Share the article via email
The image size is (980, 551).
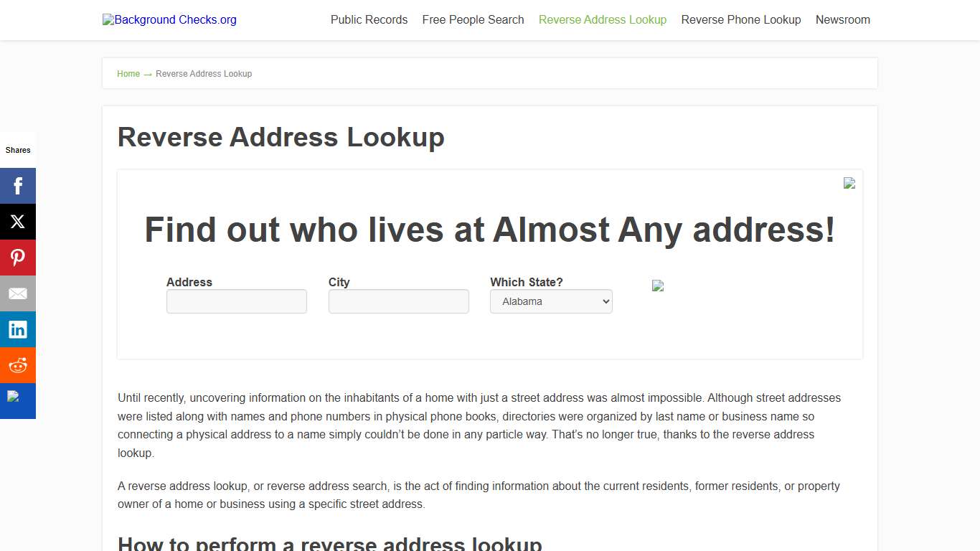pos(18,293)
